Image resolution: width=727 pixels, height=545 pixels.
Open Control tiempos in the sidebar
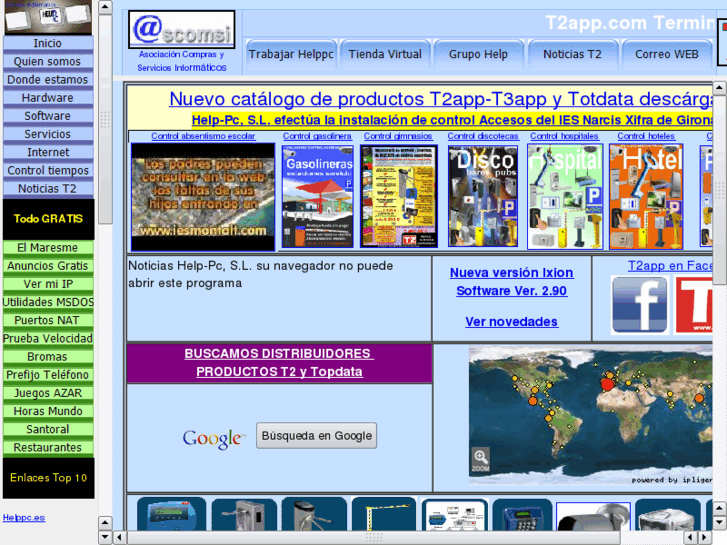(48, 170)
